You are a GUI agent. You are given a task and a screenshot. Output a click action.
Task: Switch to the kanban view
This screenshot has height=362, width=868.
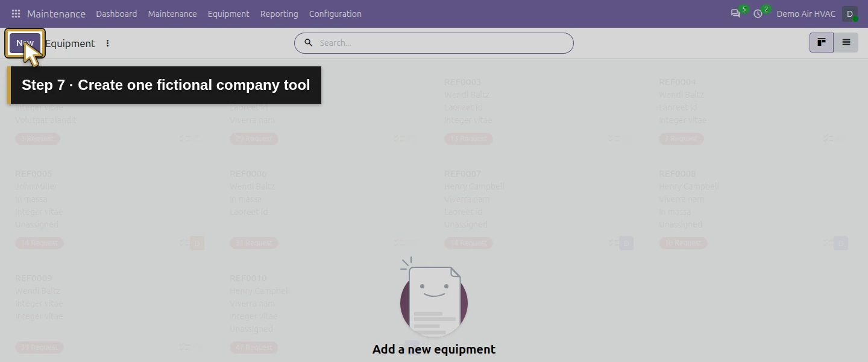point(822,43)
